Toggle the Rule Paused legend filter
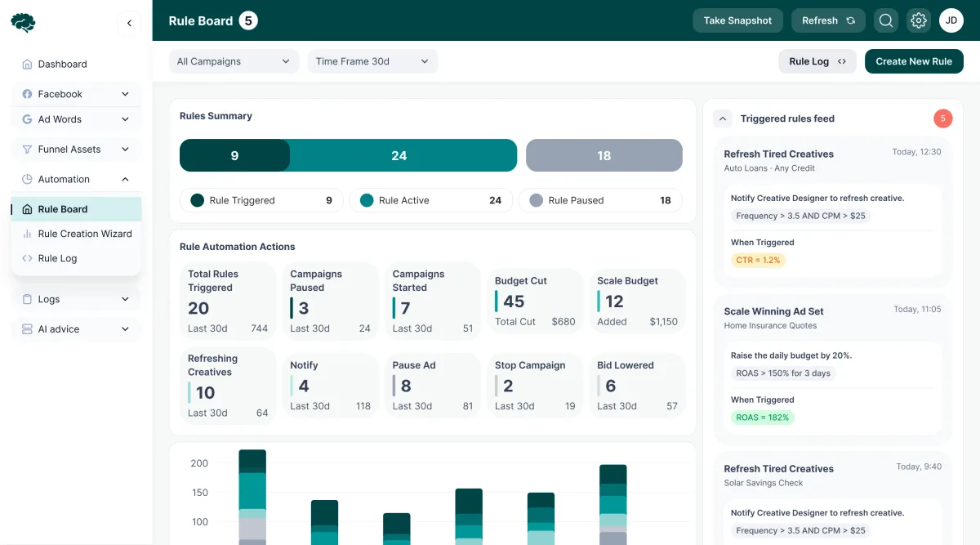Image resolution: width=980 pixels, height=545 pixels. tap(600, 200)
